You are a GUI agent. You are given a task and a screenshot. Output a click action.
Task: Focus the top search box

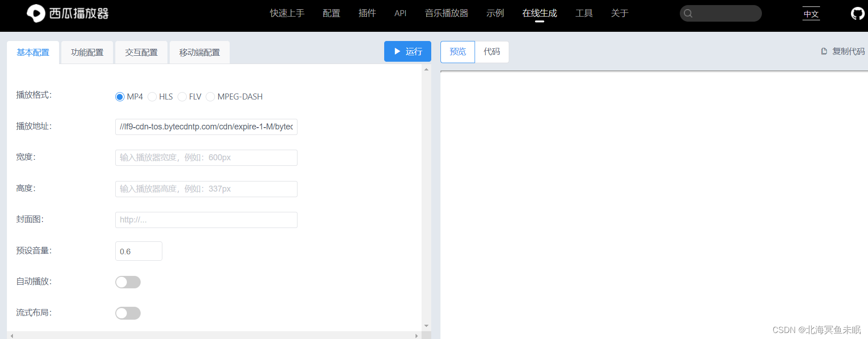(x=720, y=13)
